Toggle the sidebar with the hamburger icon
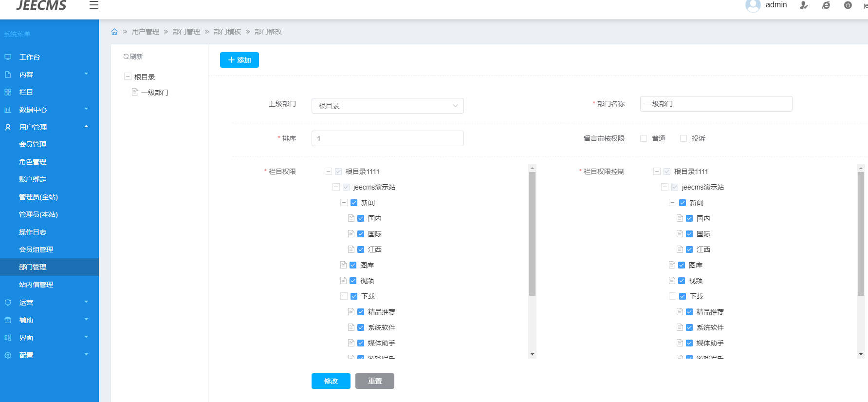 94,5
